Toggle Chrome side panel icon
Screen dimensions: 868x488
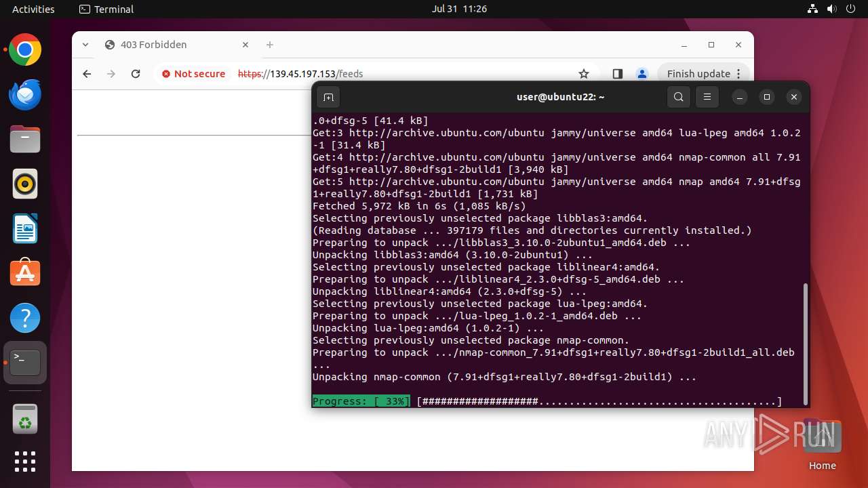(617, 74)
